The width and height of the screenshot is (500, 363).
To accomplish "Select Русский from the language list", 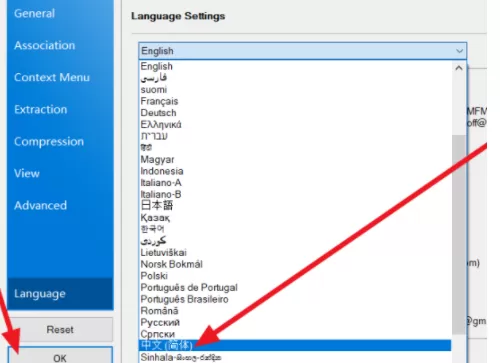I will 295,322.
